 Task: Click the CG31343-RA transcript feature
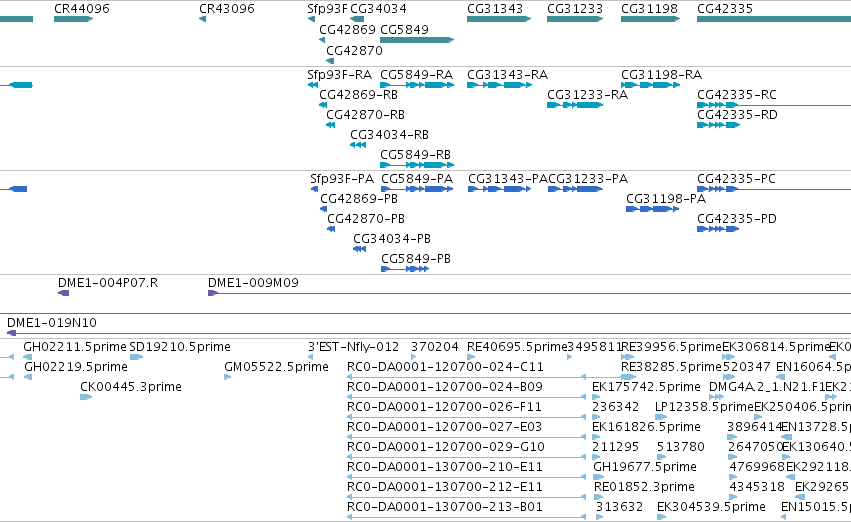tap(499, 85)
